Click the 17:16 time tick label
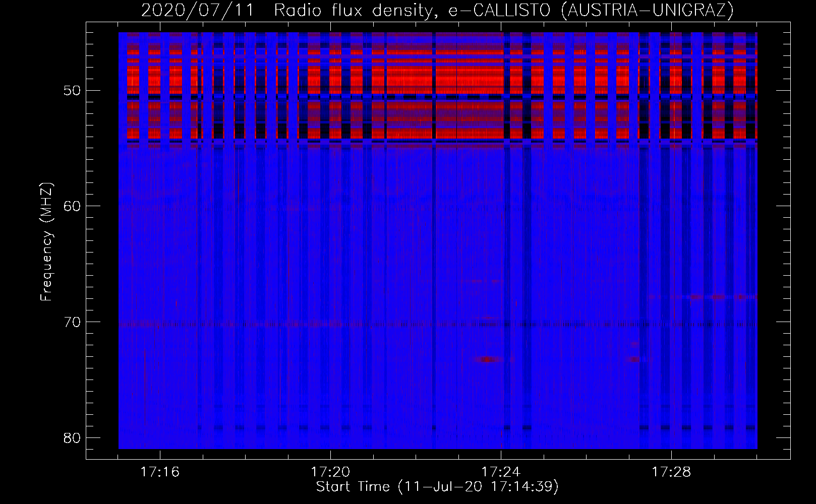Viewport: 816px width, 504px height. (x=160, y=472)
